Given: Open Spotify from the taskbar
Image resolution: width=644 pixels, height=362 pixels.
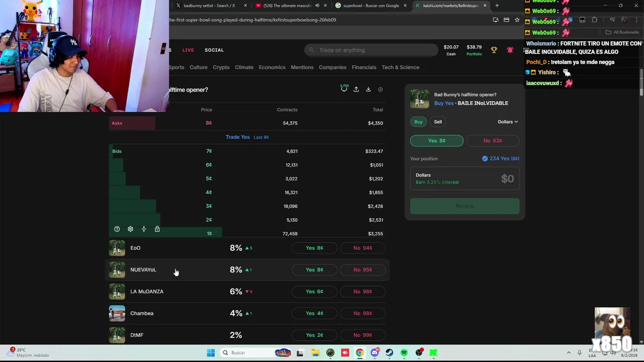Looking at the screenshot, I should [404, 353].
